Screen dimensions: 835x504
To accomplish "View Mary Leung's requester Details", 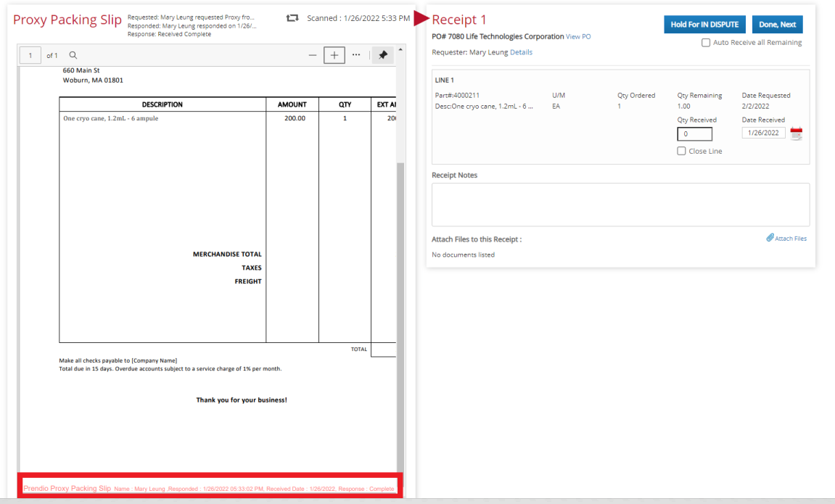I will [x=522, y=51].
